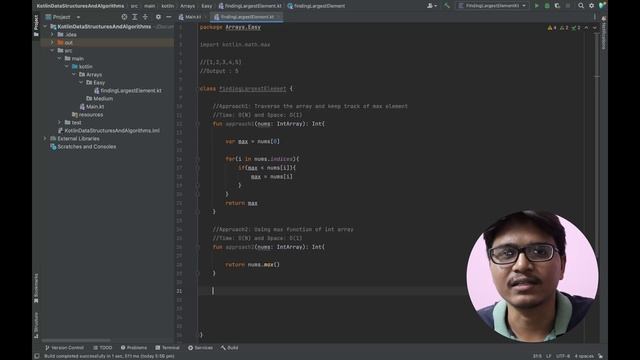Toggle the Notifications side panel

[604, 33]
